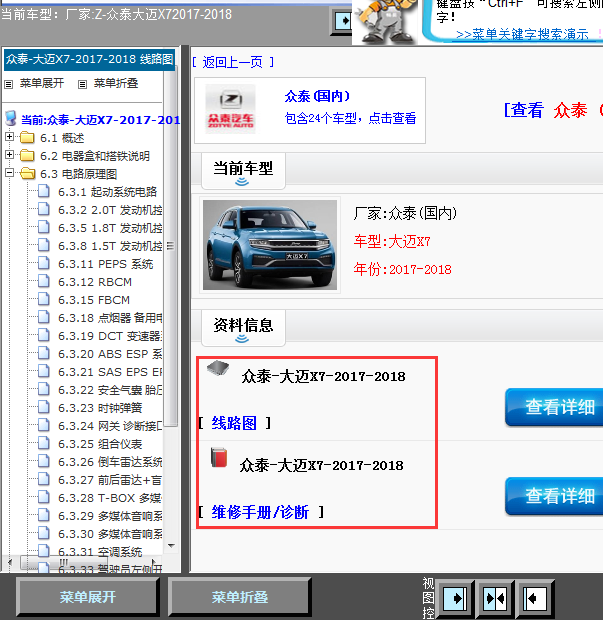The width and height of the screenshot is (603, 620).
Task: Click document icon beside 6.3.12 RBCM
Action: click(x=44, y=281)
